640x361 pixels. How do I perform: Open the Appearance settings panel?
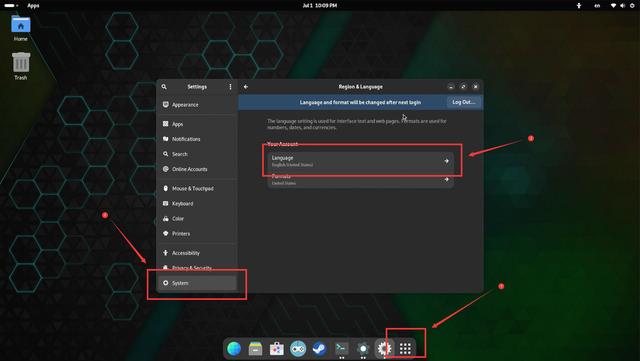tap(197, 105)
